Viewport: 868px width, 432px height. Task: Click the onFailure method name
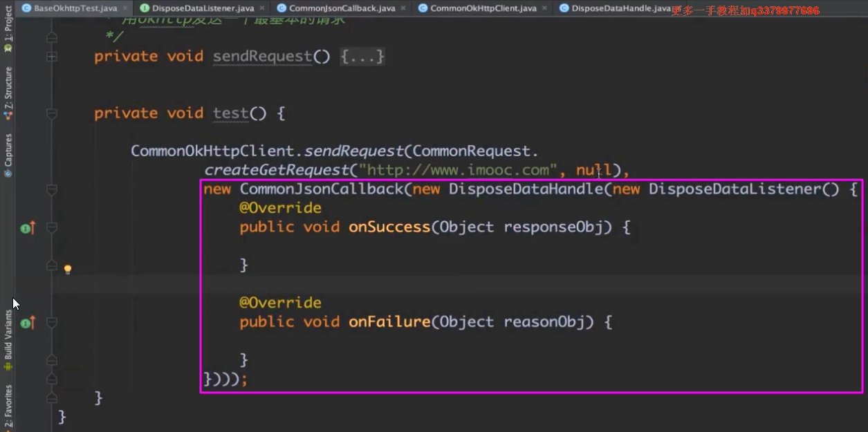(389, 322)
